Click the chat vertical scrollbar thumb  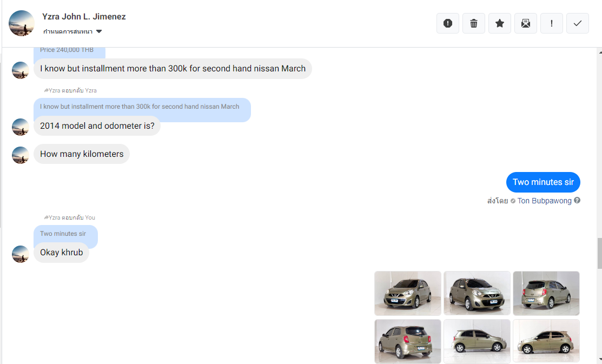599,253
